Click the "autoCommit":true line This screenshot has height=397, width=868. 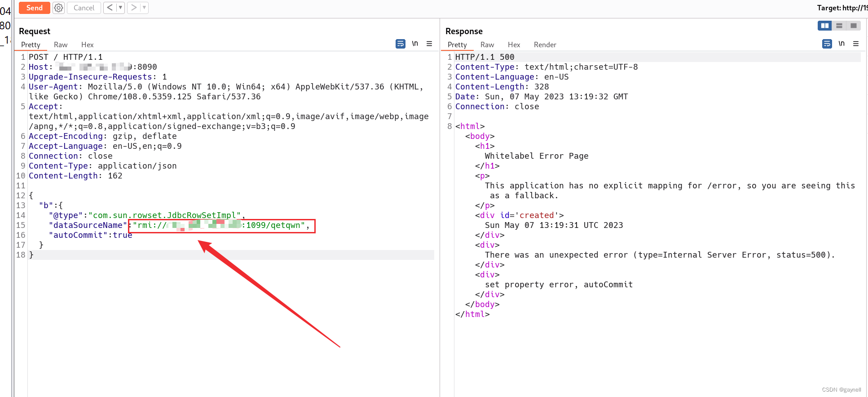pos(90,235)
